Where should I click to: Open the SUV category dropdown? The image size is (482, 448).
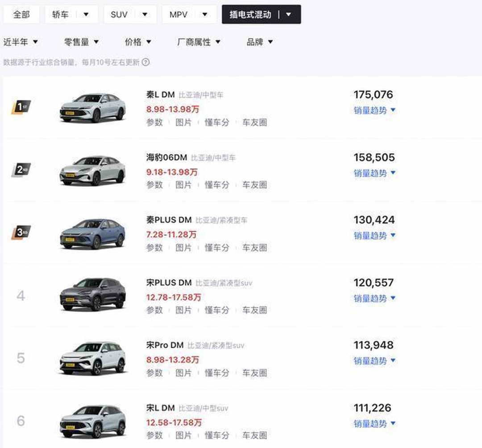tap(130, 14)
